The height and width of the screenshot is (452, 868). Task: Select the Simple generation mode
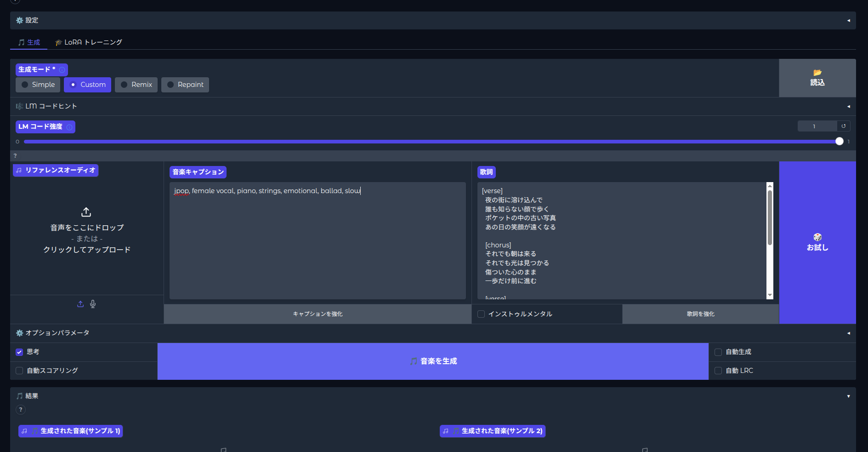pos(38,85)
